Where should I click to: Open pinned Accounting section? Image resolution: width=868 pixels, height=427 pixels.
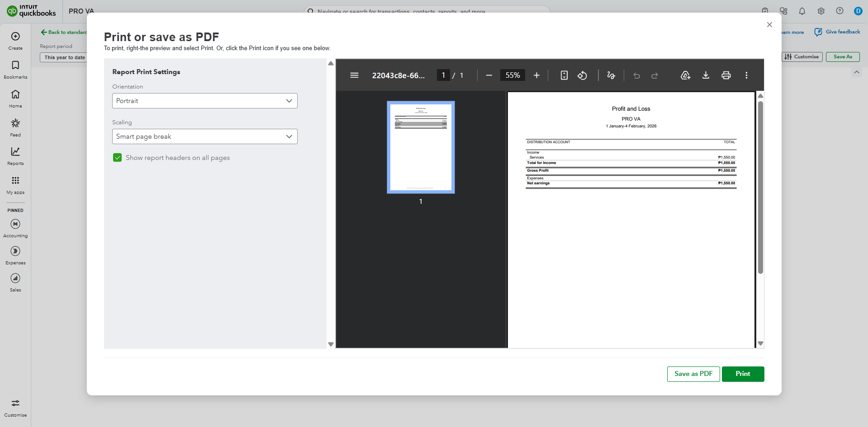click(x=15, y=228)
